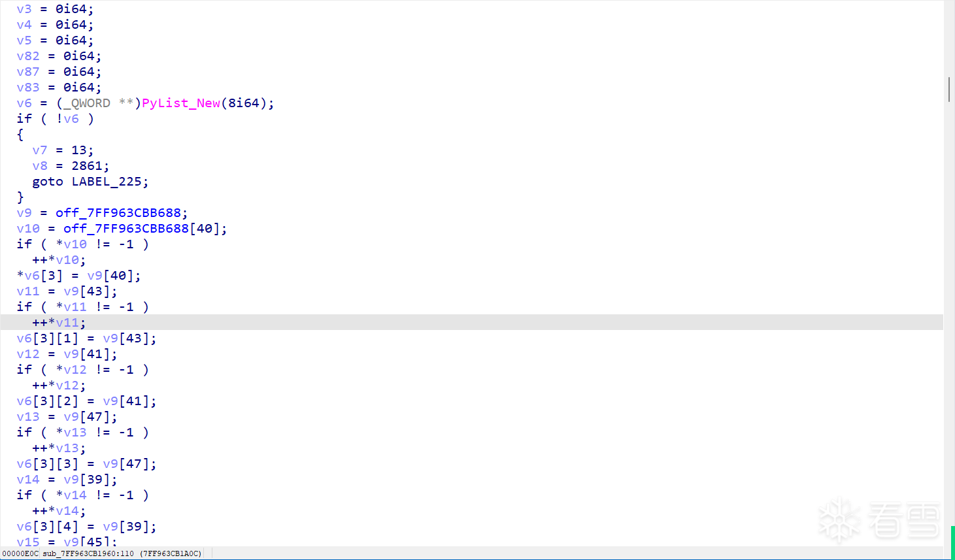This screenshot has width=955, height=560.
Task: Click the condition 'if ( *v12 != -1 )'
Action: (82, 370)
